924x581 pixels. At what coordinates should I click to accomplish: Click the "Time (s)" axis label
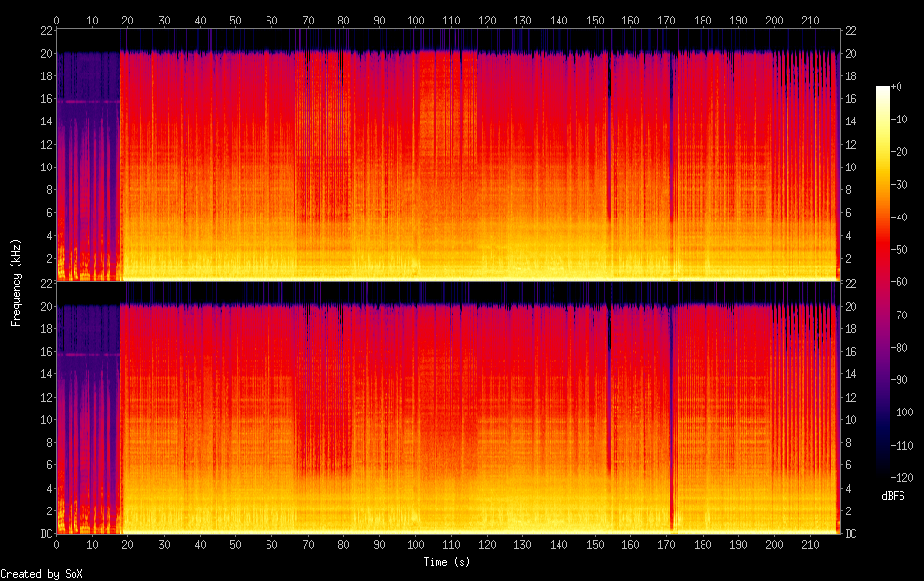pos(447,562)
